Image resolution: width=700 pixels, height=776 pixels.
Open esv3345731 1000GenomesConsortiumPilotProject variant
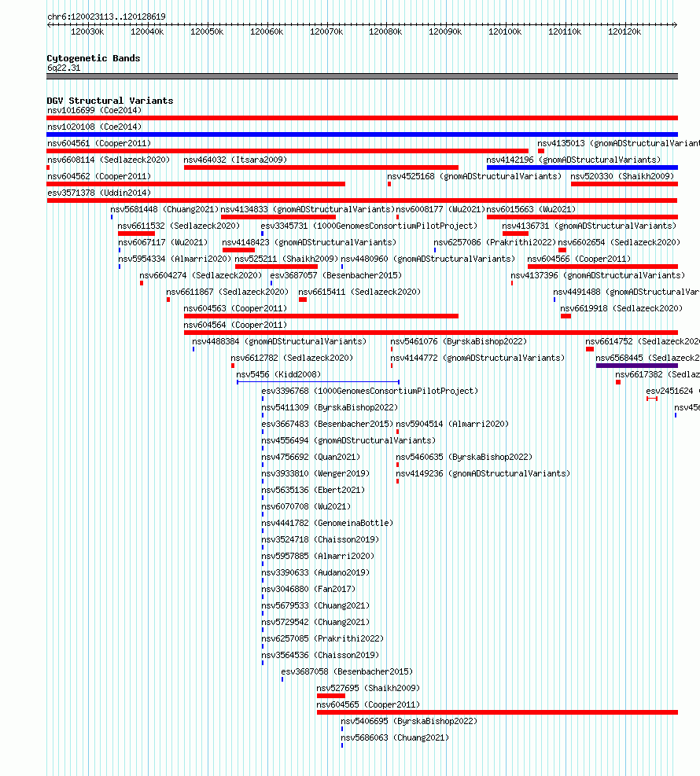point(370,226)
